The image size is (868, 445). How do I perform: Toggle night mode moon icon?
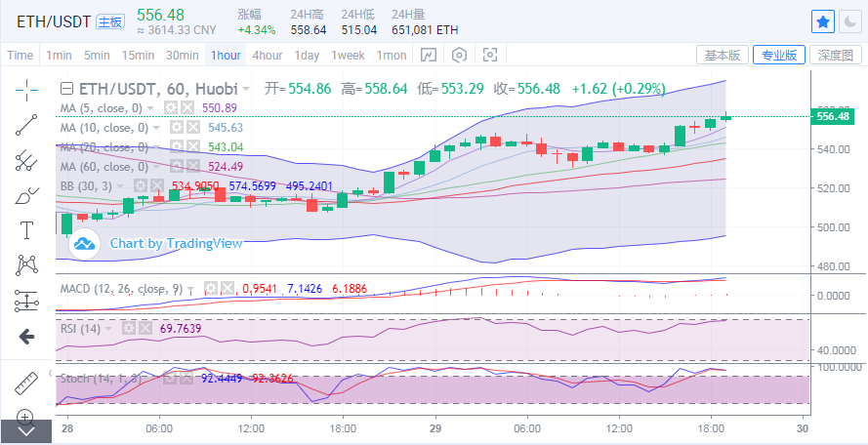click(849, 21)
